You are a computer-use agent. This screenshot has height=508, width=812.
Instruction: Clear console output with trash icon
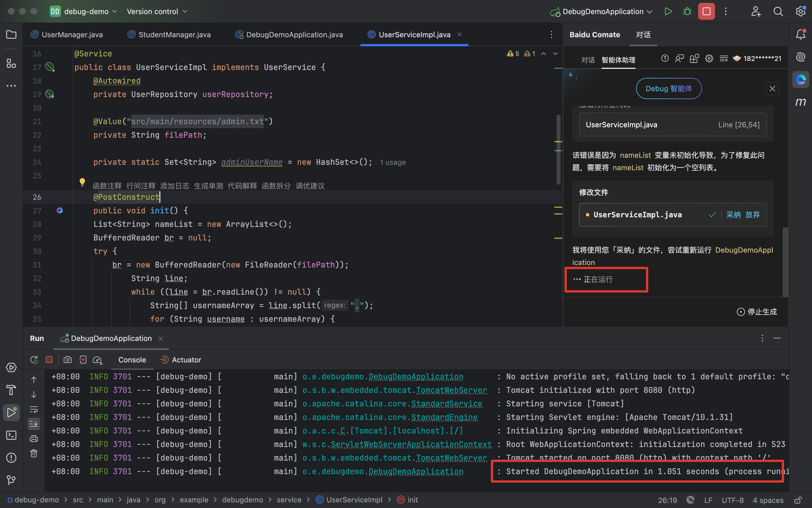point(34,453)
